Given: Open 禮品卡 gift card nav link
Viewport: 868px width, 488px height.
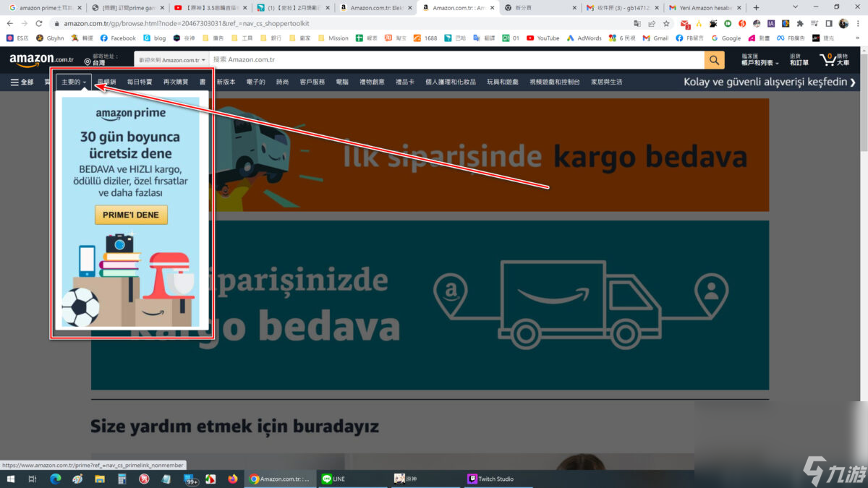Looking at the screenshot, I should [405, 82].
